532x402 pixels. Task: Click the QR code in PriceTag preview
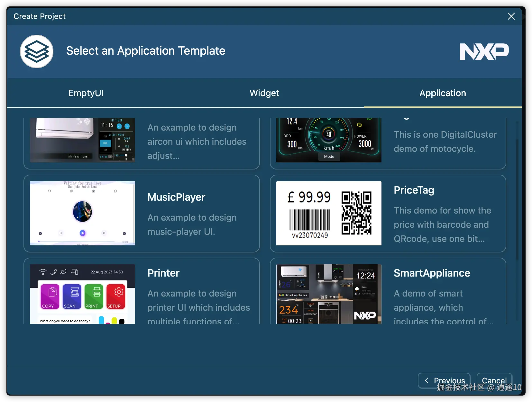coord(356,213)
